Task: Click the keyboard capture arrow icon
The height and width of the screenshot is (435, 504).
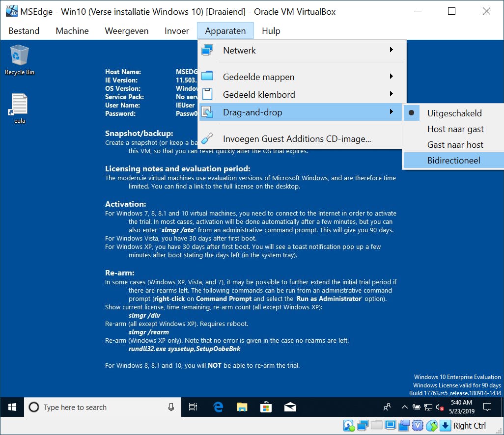Action: [x=445, y=426]
